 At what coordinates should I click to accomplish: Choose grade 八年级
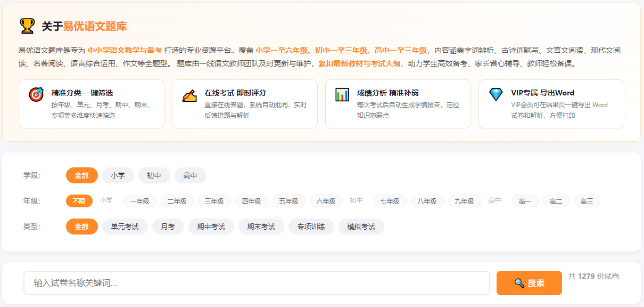point(427,201)
